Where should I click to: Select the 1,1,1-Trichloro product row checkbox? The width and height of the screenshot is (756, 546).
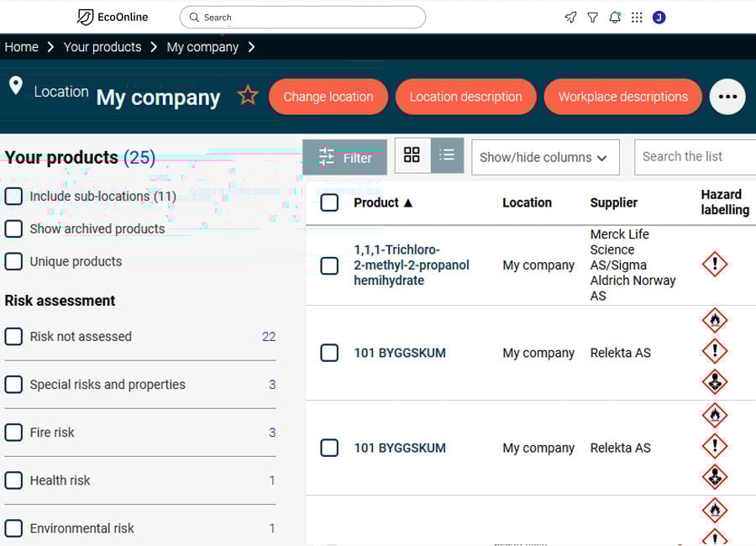click(329, 265)
